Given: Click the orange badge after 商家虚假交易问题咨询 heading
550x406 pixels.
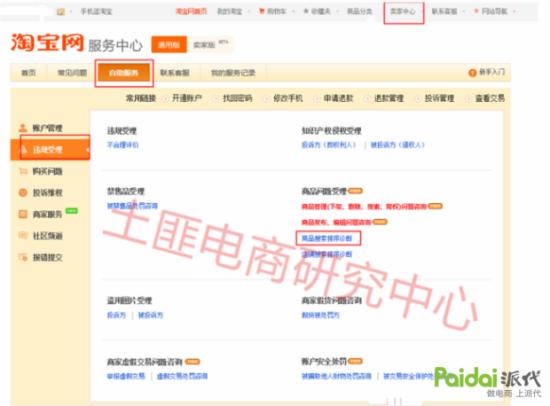Looking at the screenshot, I should point(192,361).
